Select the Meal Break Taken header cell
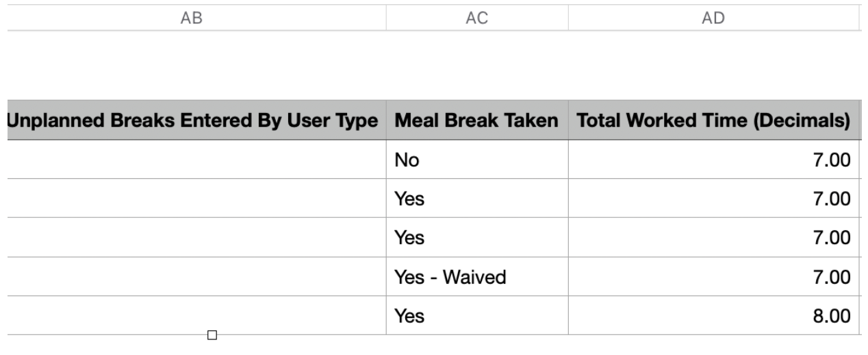This screenshot has height=355, width=868. (x=476, y=121)
